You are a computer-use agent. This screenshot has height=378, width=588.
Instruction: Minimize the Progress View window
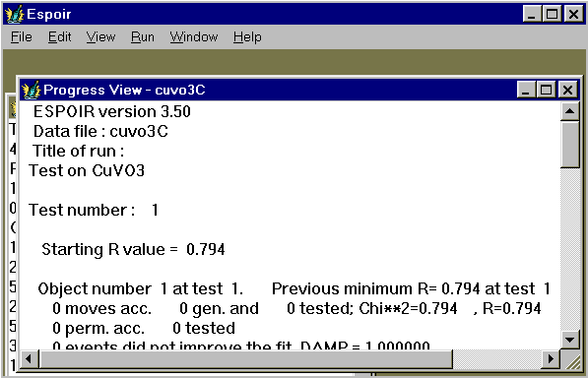[526, 90]
